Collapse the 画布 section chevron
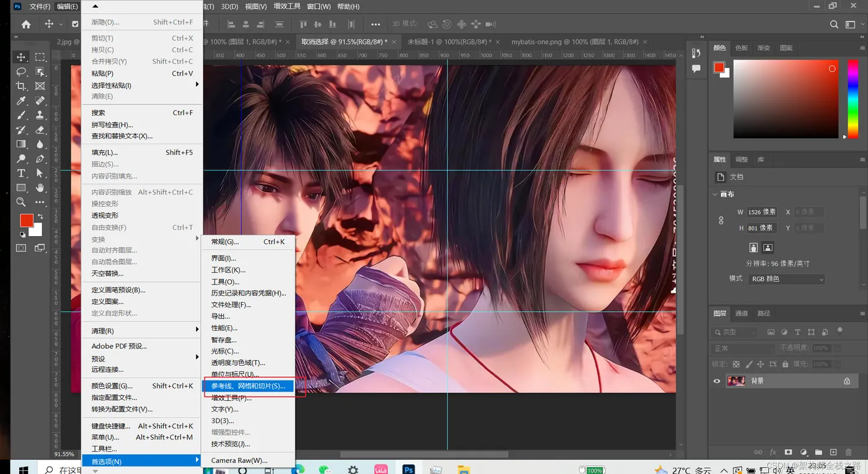The width and height of the screenshot is (868, 474). pos(715,195)
